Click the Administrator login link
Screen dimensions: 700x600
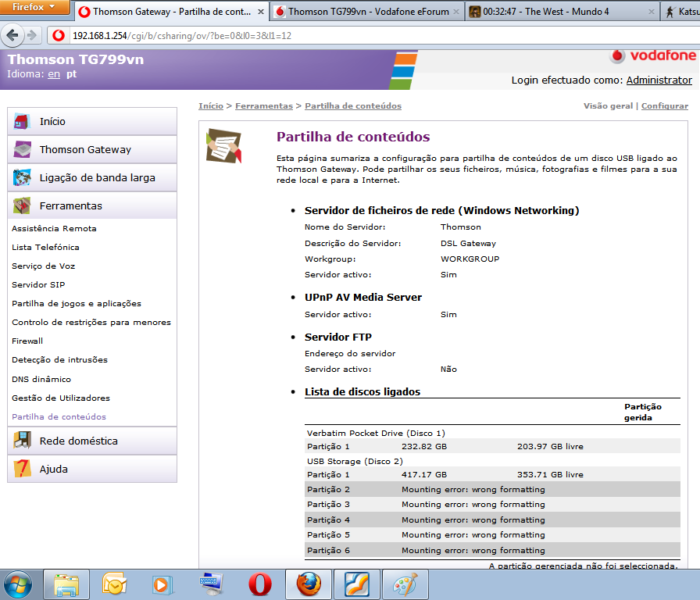(659, 80)
